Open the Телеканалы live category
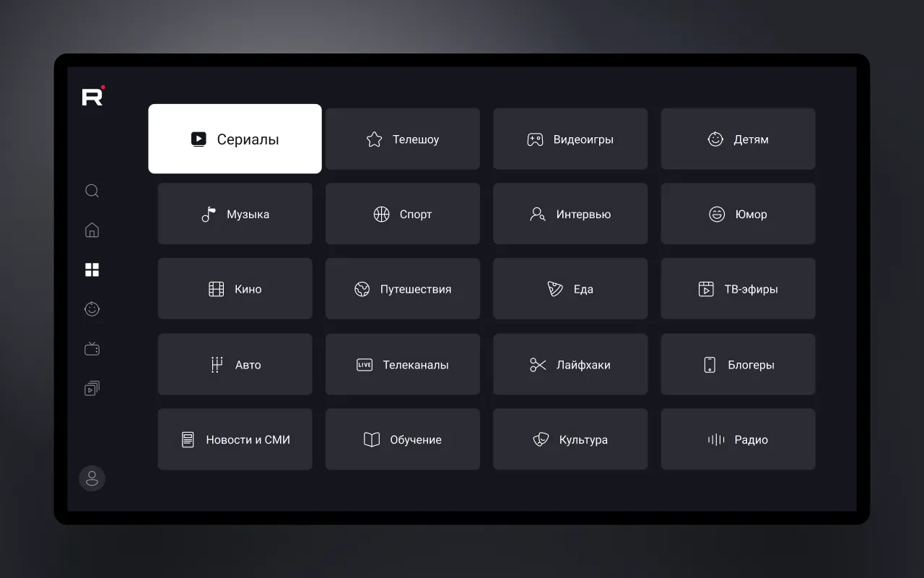 (x=403, y=364)
